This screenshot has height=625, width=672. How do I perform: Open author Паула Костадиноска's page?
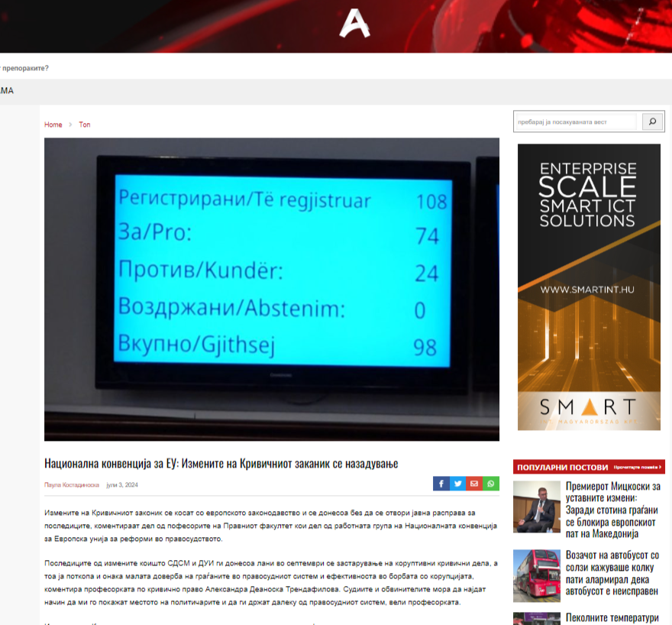tap(72, 485)
